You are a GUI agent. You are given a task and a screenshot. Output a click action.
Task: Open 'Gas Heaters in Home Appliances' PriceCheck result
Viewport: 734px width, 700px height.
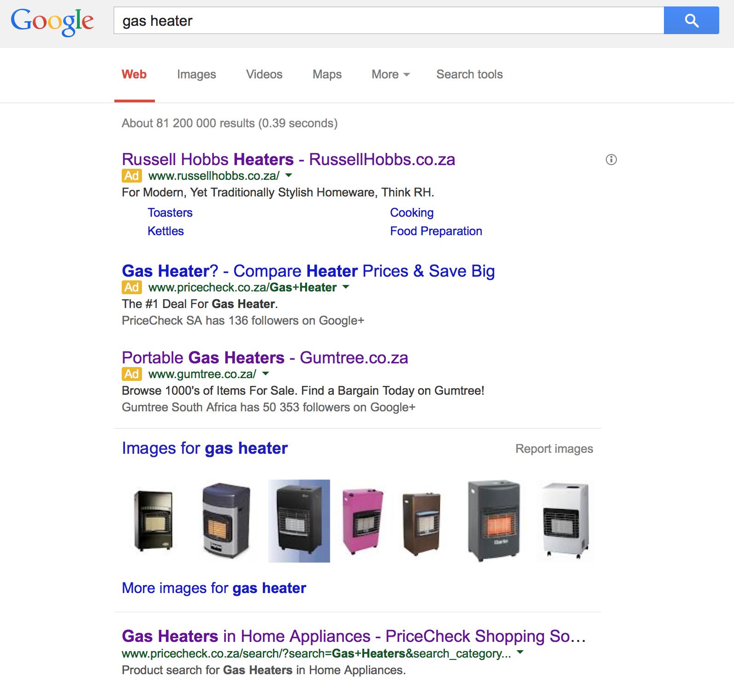(354, 636)
